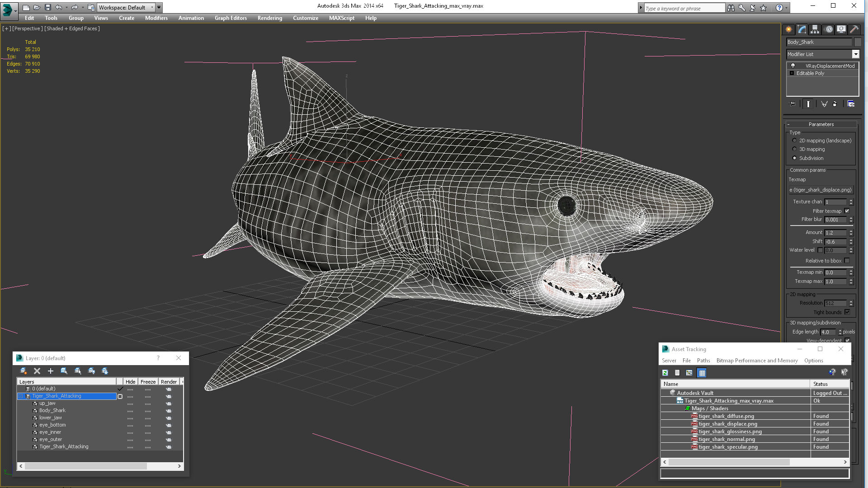
Task: Toggle VRayDisplacementMod lightbulb on/off
Action: pyautogui.click(x=793, y=66)
